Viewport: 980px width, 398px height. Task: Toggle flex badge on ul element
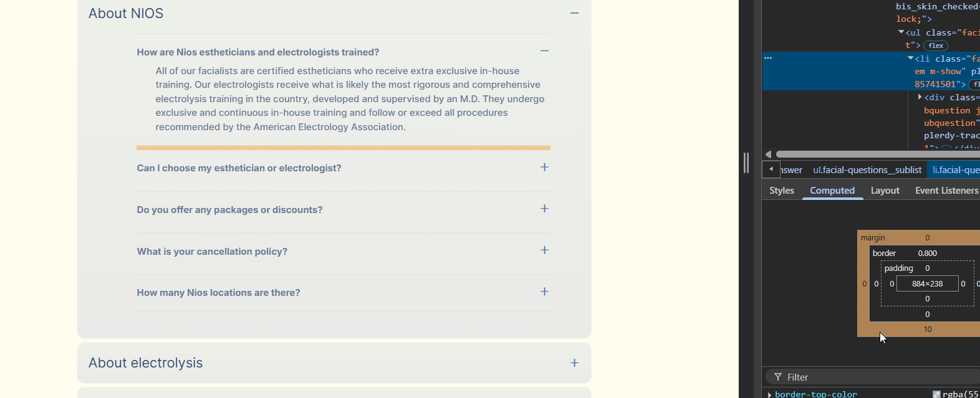pyautogui.click(x=935, y=45)
